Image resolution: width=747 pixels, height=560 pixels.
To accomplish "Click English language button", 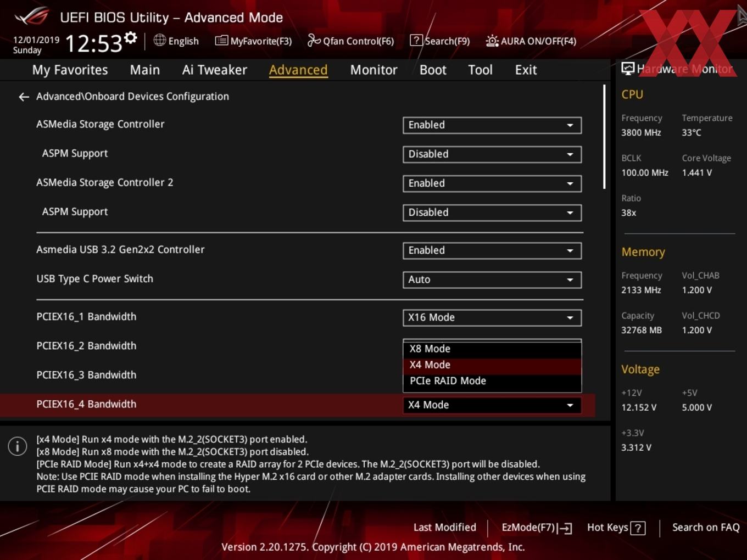I will coord(176,41).
